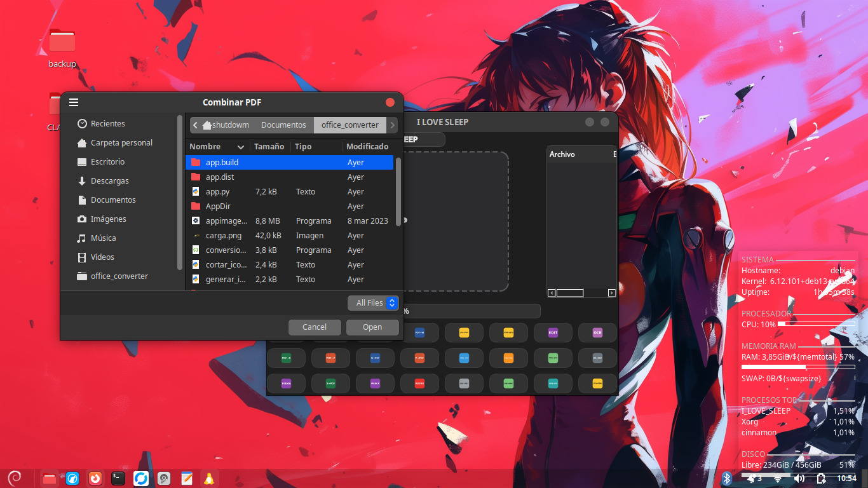Open the purple FIRMA tool button
868x488 pixels.
pyautogui.click(x=286, y=383)
